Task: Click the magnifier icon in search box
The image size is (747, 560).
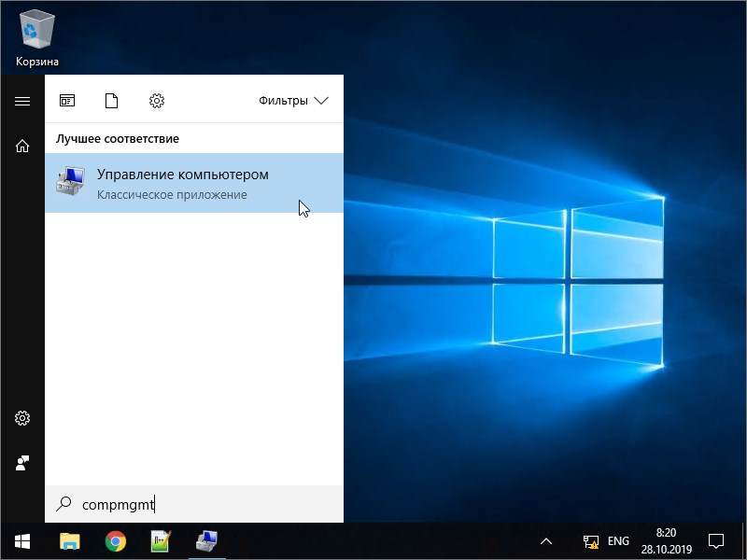Action: pos(63,504)
